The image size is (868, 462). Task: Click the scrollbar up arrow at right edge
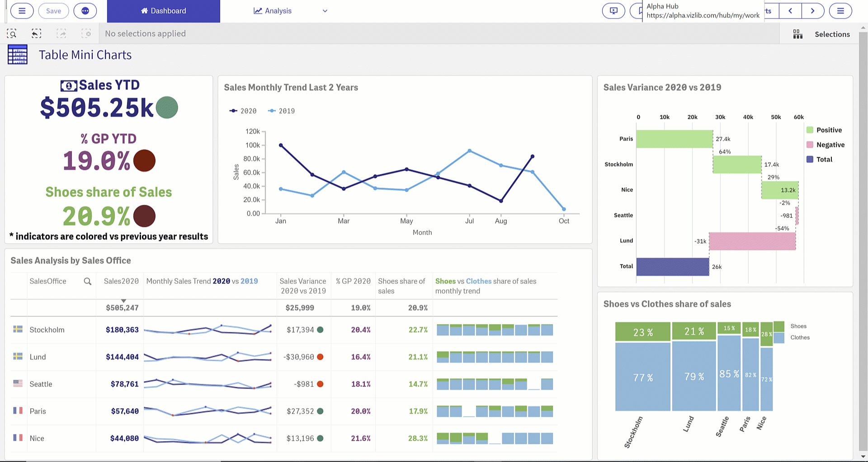[x=863, y=28]
